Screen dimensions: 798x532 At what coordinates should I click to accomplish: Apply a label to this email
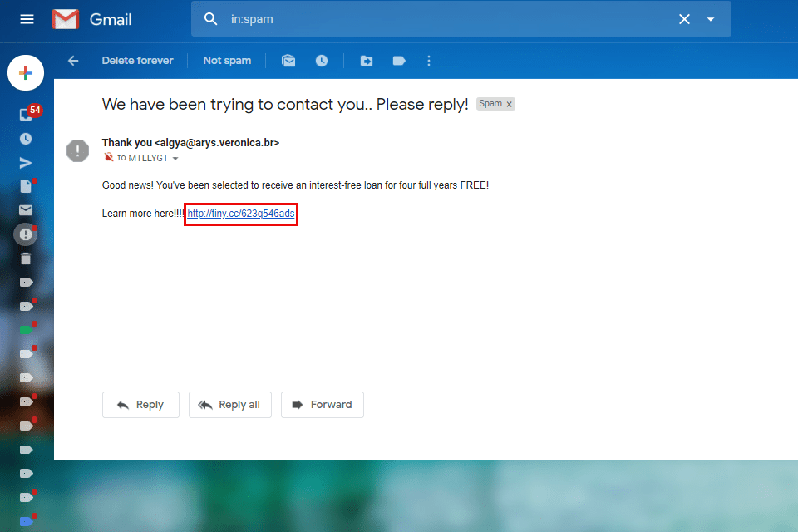point(398,60)
